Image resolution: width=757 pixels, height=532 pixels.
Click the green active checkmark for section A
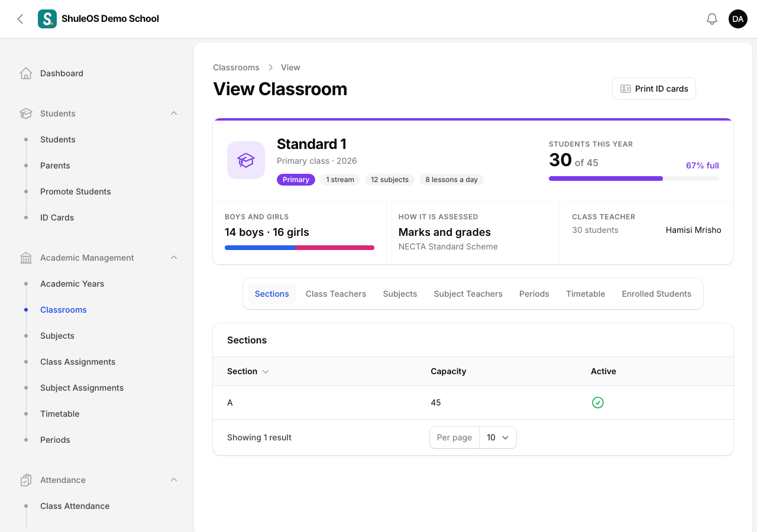598,403
